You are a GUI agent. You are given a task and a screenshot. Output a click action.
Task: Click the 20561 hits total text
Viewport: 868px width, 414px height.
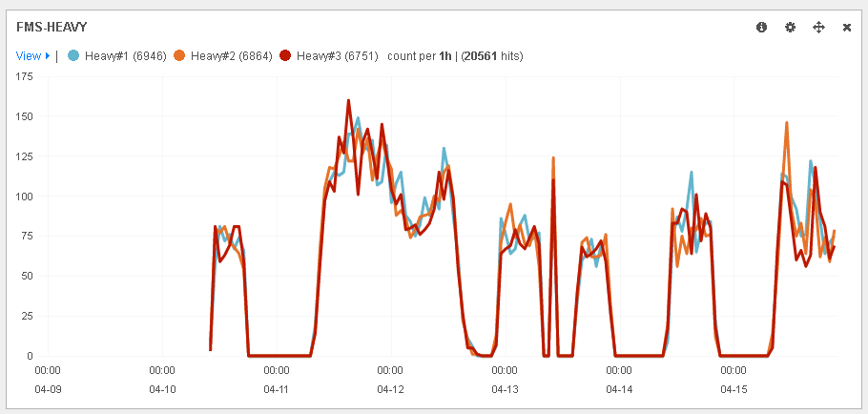(492, 56)
